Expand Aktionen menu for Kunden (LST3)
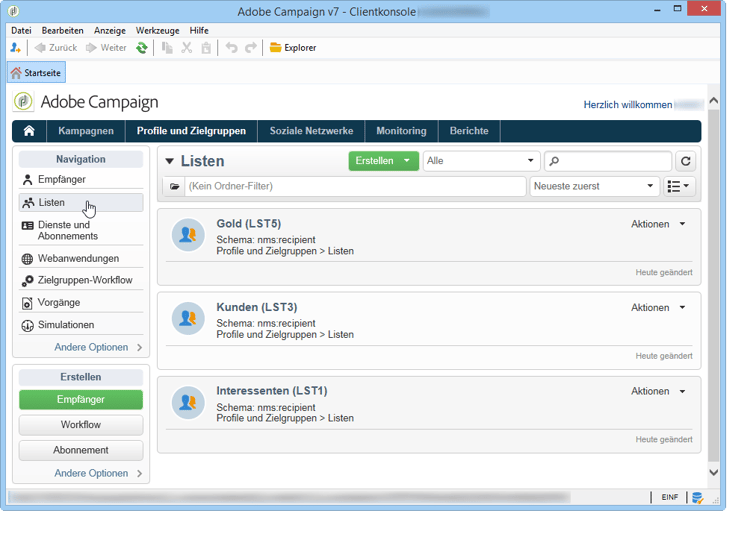 658,308
